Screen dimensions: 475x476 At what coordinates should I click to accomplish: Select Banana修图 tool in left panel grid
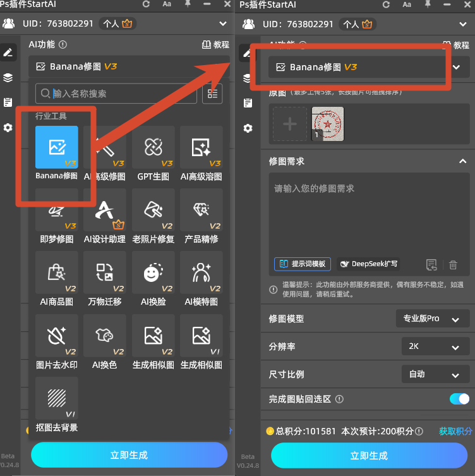coord(57,147)
